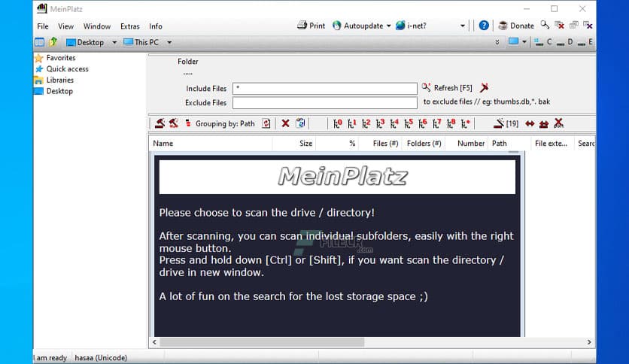629x364 pixels.
Task: Click the Exclude Files input field
Action: [x=324, y=102]
